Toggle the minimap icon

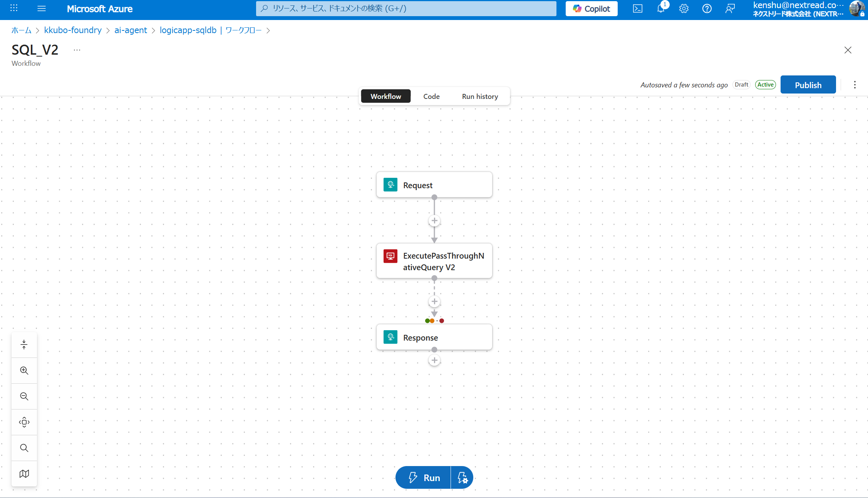(x=24, y=474)
